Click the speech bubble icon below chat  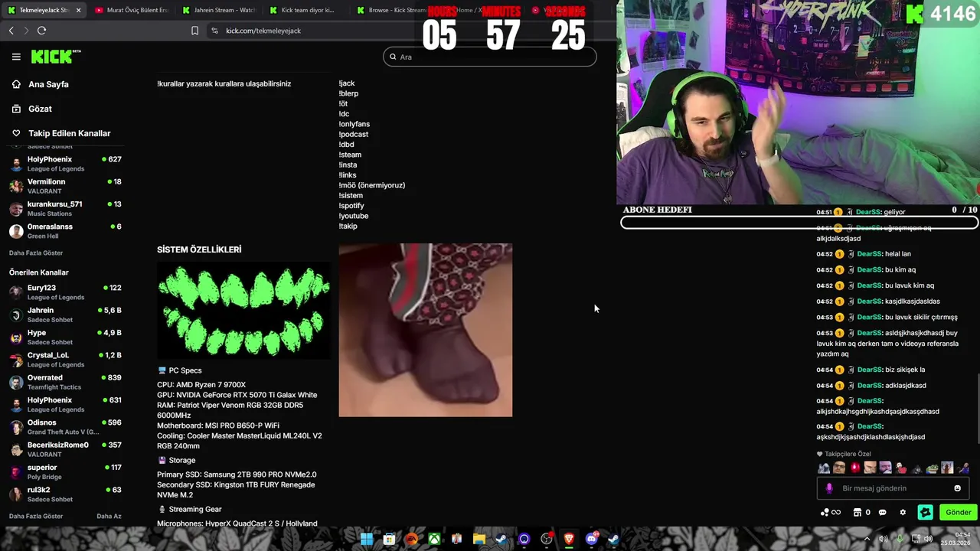882,513
